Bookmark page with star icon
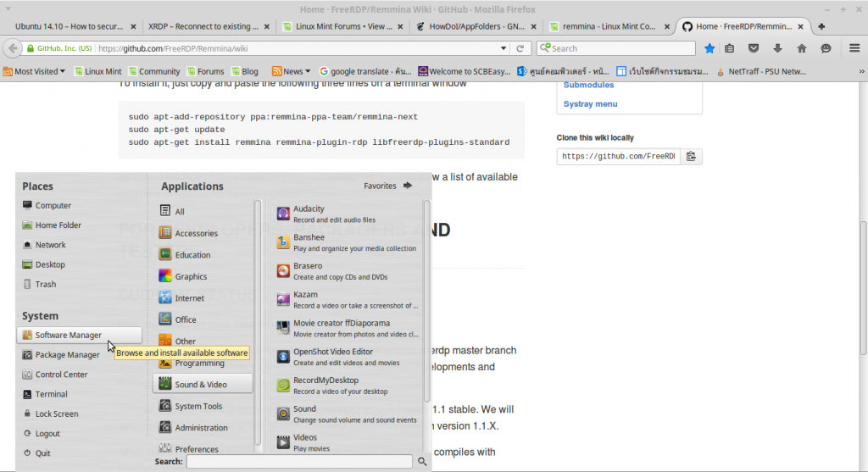868x472 pixels. click(x=709, y=48)
